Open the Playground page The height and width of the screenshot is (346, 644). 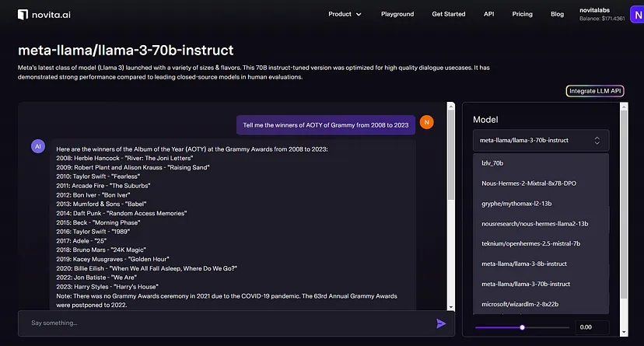coord(397,14)
